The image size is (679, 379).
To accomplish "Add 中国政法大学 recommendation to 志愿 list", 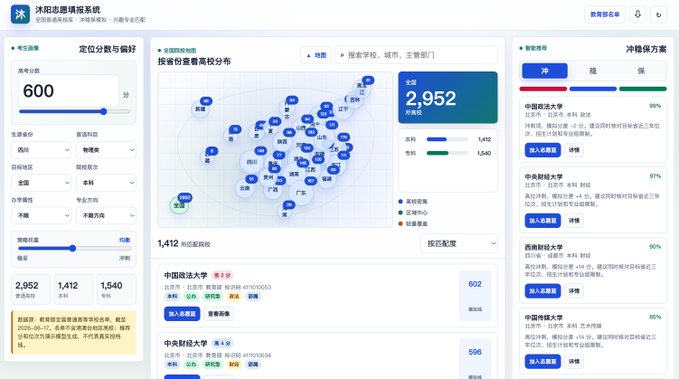I will (543, 150).
